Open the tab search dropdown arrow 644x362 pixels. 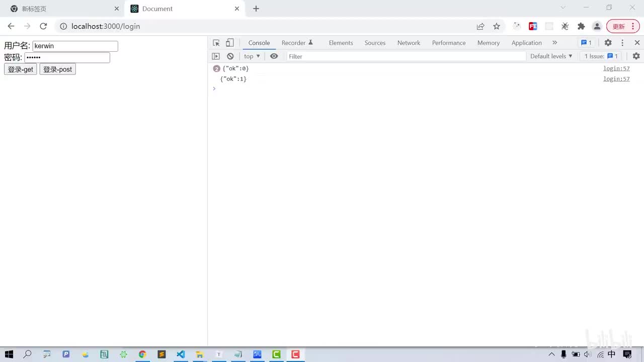click(x=563, y=8)
